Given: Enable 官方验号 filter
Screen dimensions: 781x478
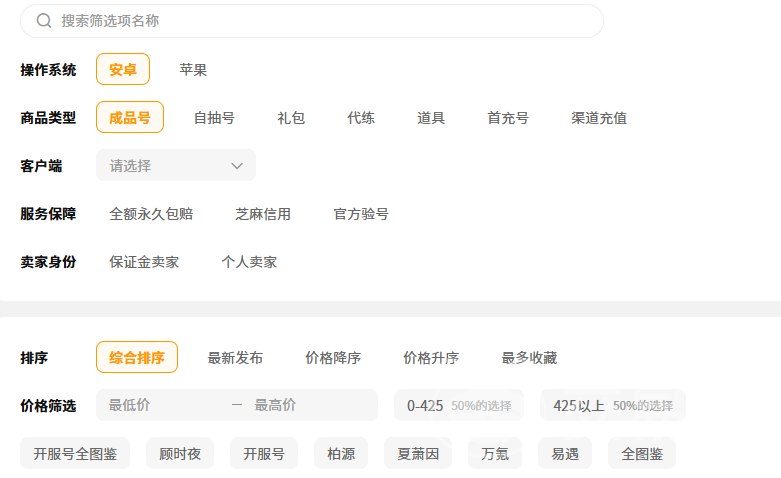Looking at the screenshot, I should coord(361,213).
